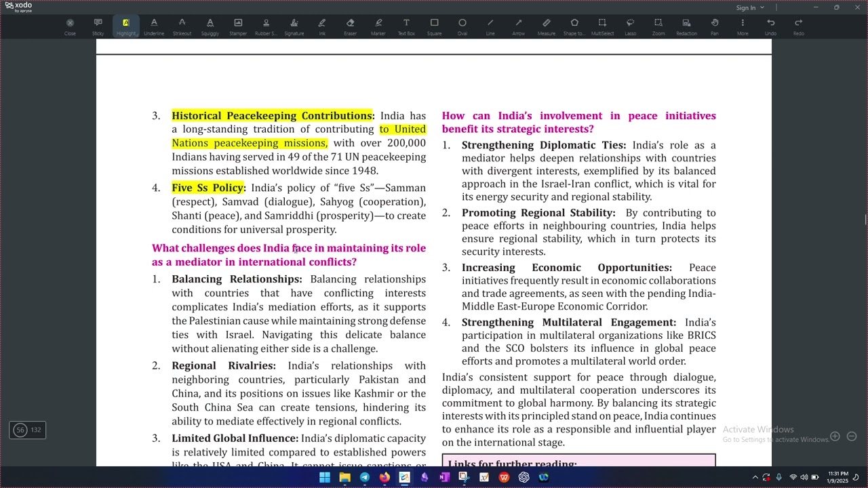Image resolution: width=868 pixels, height=488 pixels.
Task: Open WPS Office from the taskbar
Action: [x=504, y=477]
